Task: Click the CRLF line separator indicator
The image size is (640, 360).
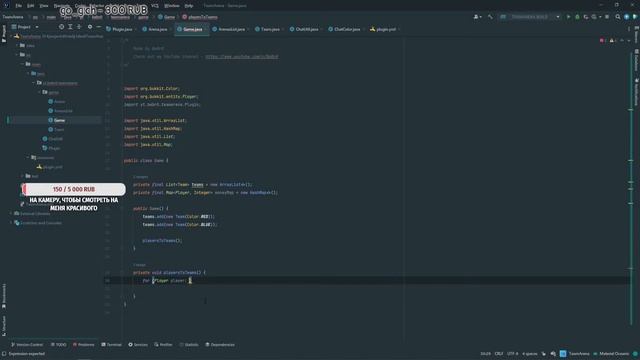Action: tap(499, 354)
